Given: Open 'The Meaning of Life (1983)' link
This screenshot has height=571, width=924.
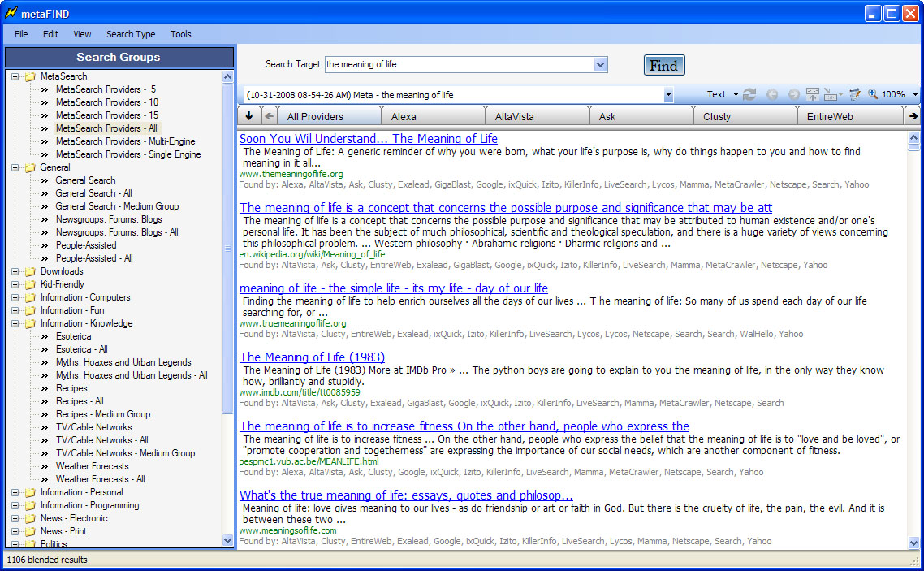Looking at the screenshot, I should click(312, 357).
